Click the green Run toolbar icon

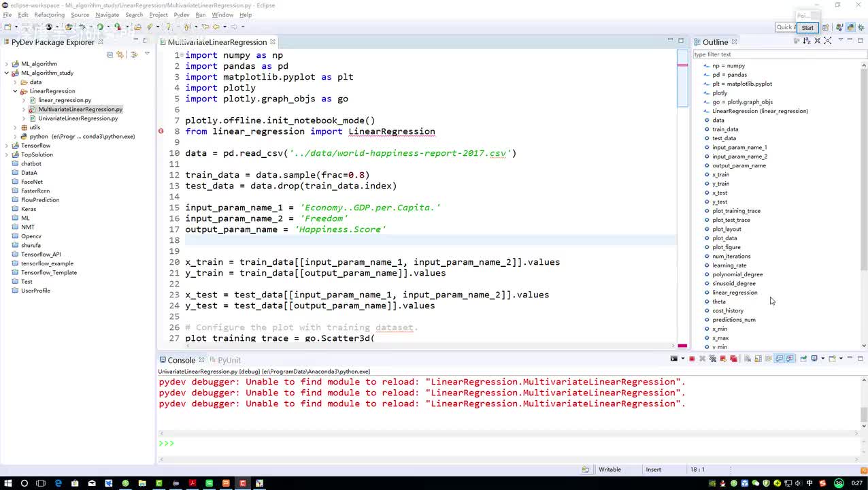point(100,27)
